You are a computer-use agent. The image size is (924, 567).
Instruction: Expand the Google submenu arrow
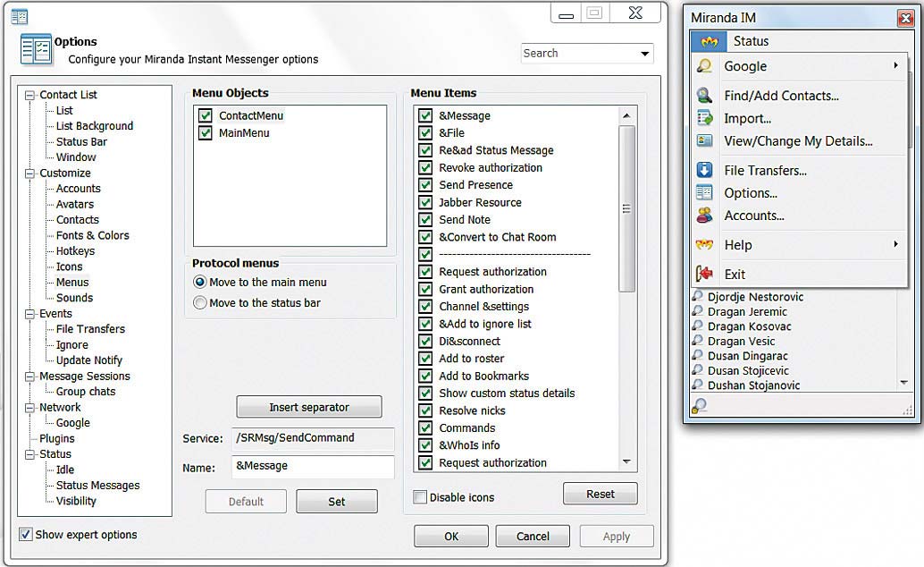coord(895,65)
